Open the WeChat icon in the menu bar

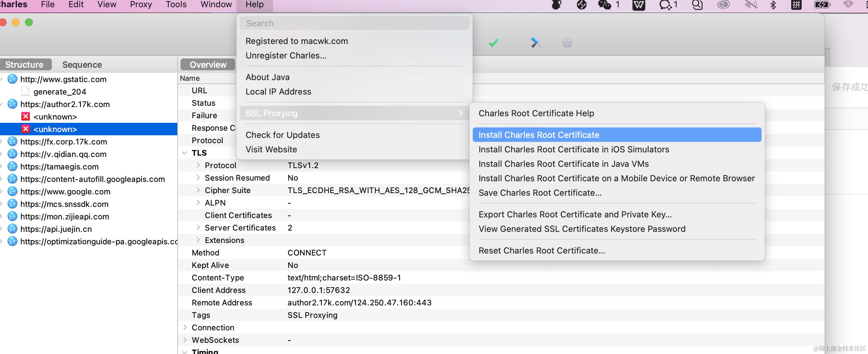click(604, 5)
